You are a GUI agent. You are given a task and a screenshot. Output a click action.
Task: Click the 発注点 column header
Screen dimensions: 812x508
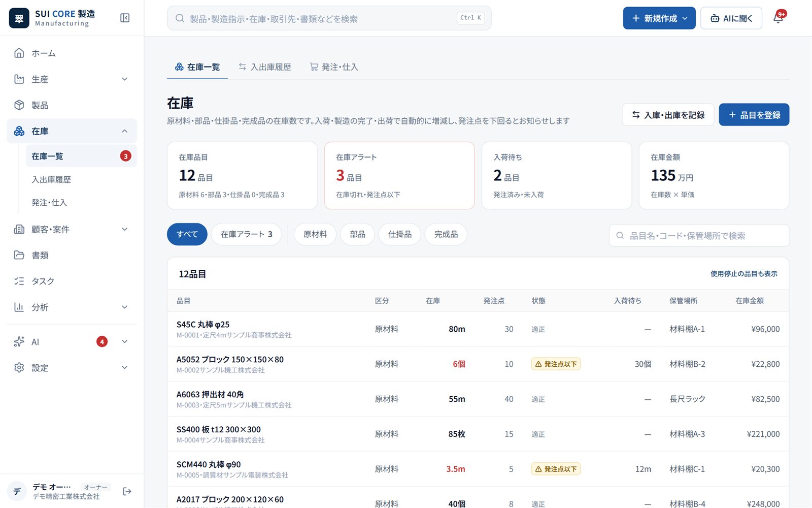[494, 301]
